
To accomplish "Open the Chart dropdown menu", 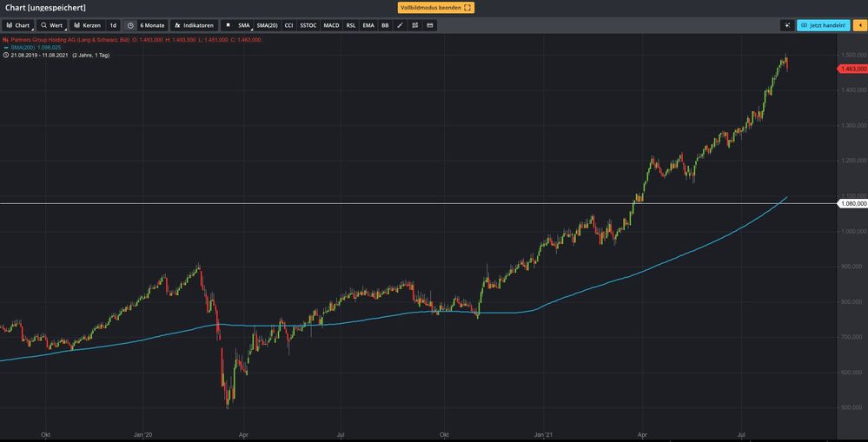I will pyautogui.click(x=17, y=26).
